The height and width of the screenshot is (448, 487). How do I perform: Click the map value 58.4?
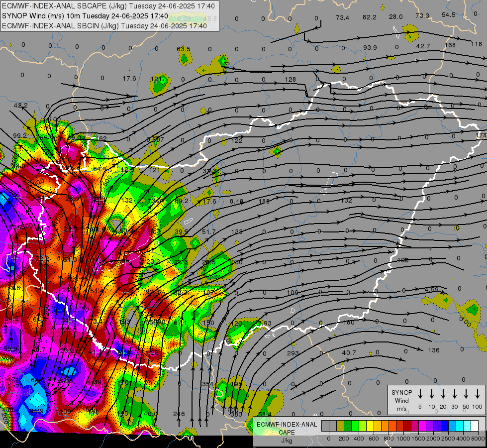coord(265,415)
